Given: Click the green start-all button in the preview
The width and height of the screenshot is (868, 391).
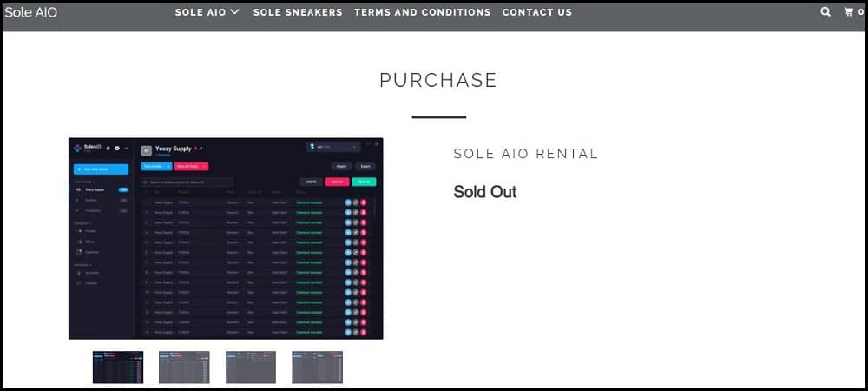Looking at the screenshot, I should point(364,182).
